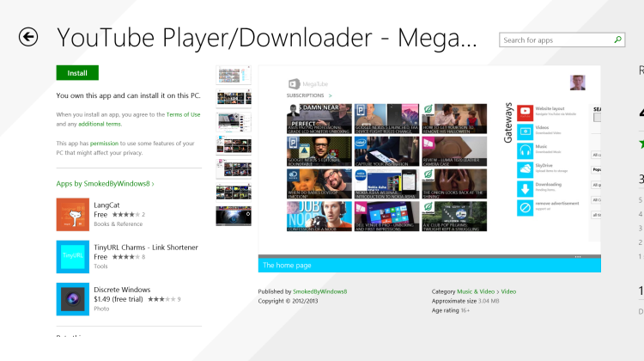The width and height of the screenshot is (644, 361).
Task: Click the ellipsis above the caption bar
Action: [x=578, y=256]
